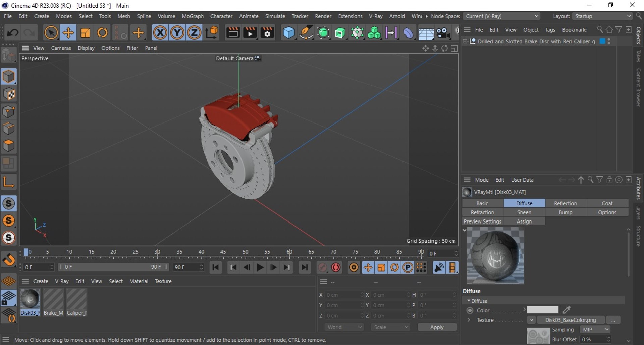Click the Coordinate System icon
Screen dimensions: 644x345
point(212,33)
